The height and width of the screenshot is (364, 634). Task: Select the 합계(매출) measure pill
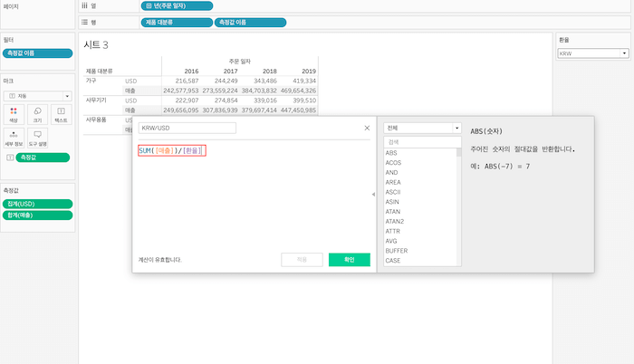tap(38, 216)
